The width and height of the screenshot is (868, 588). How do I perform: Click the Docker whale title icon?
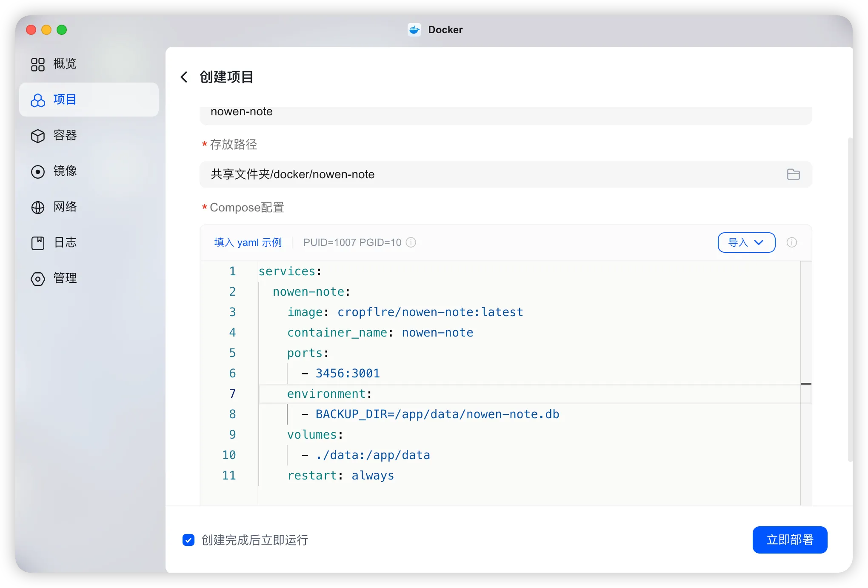click(414, 30)
